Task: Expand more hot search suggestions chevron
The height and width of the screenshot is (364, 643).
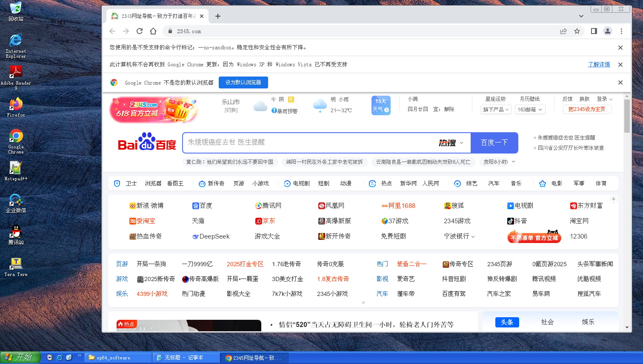Action: (513, 162)
